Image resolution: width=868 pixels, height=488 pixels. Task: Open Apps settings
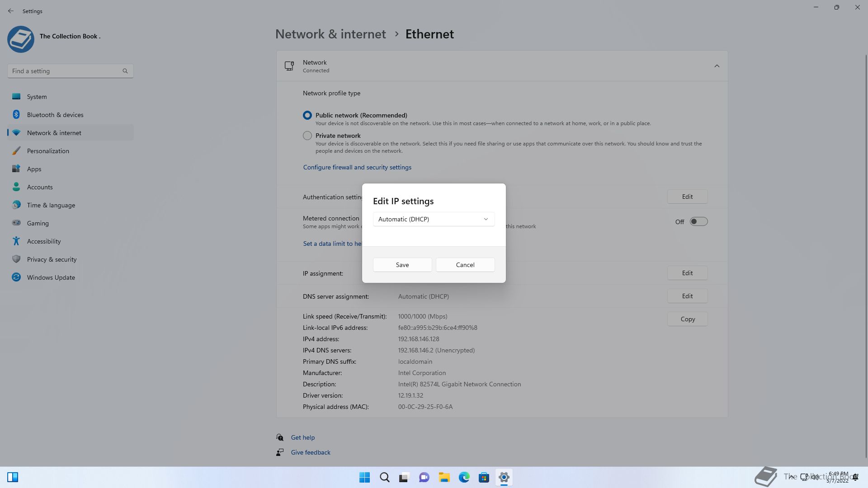(x=34, y=169)
